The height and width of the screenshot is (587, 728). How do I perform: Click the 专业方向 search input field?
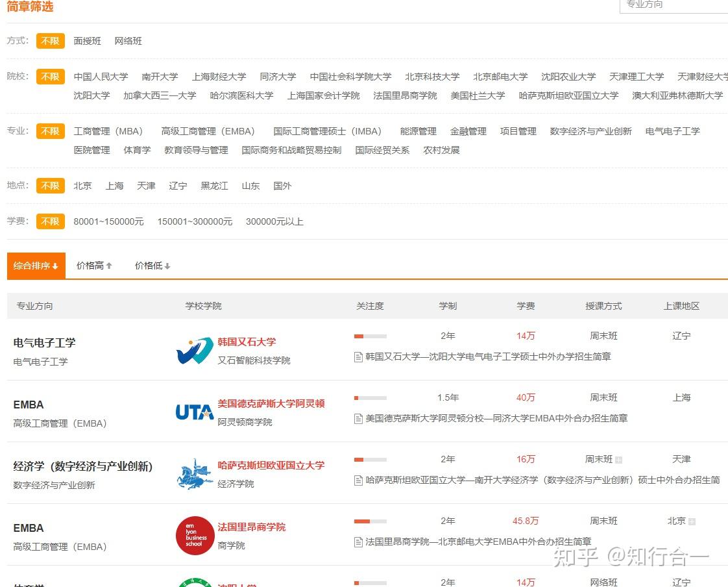tap(674, 6)
